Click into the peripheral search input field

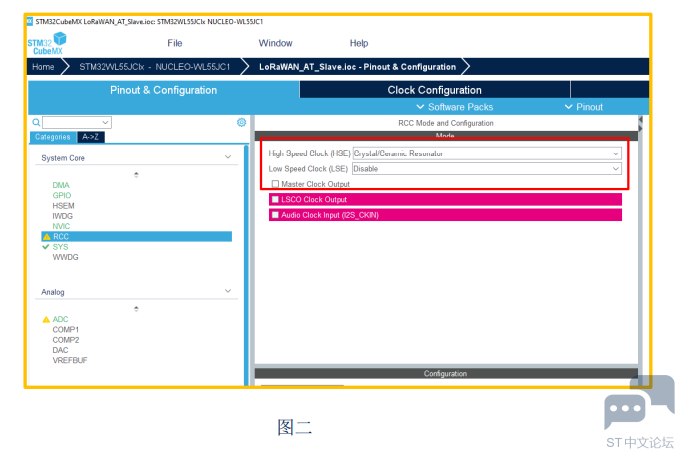click(x=72, y=122)
